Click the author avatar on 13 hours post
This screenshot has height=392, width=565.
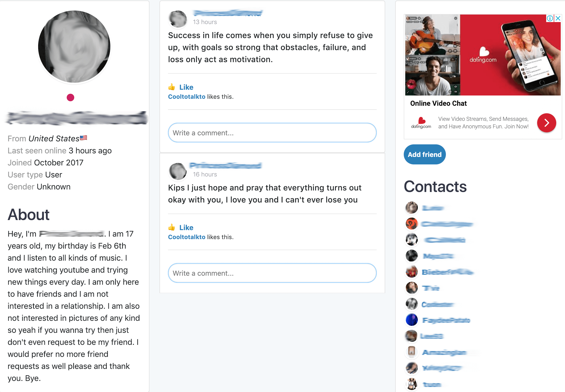178,19
